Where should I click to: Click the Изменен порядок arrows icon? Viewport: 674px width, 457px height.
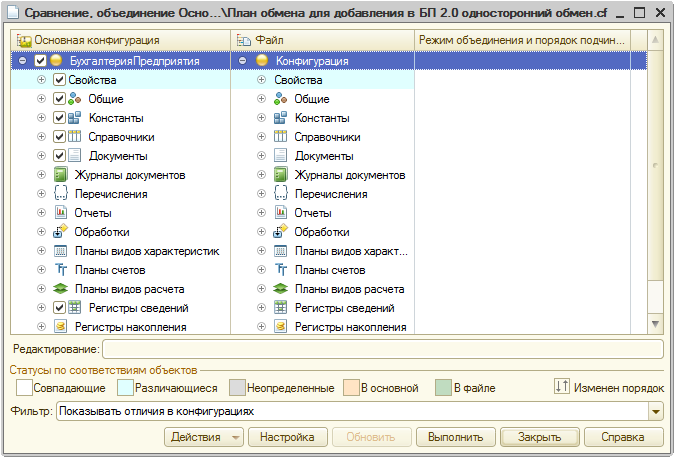point(562,386)
